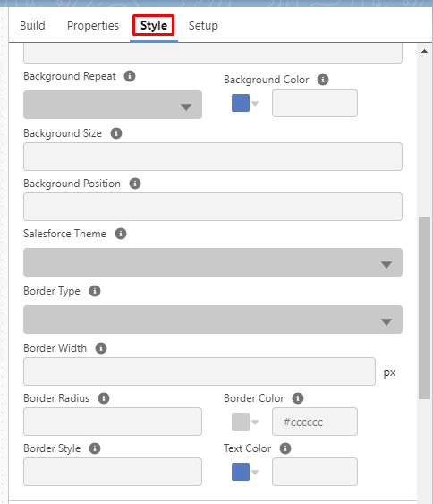Open the Background Repeat dropdown
The width and height of the screenshot is (433, 504).
(113, 105)
